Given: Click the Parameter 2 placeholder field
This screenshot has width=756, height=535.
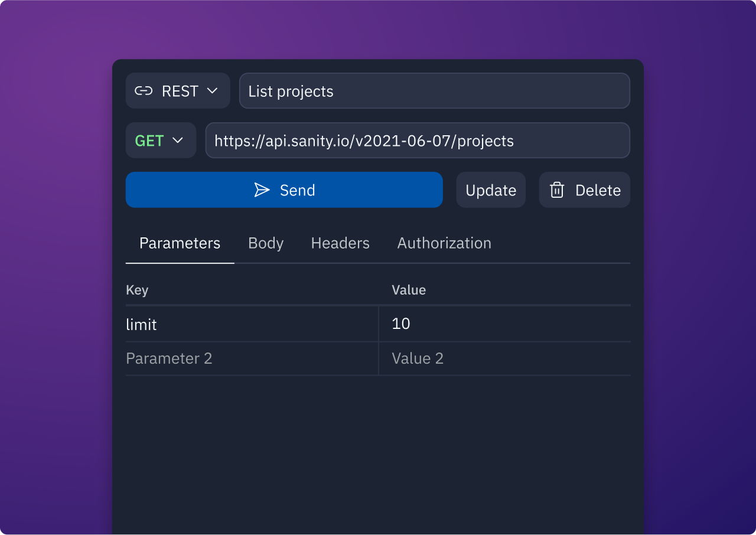Looking at the screenshot, I should 252,358.
